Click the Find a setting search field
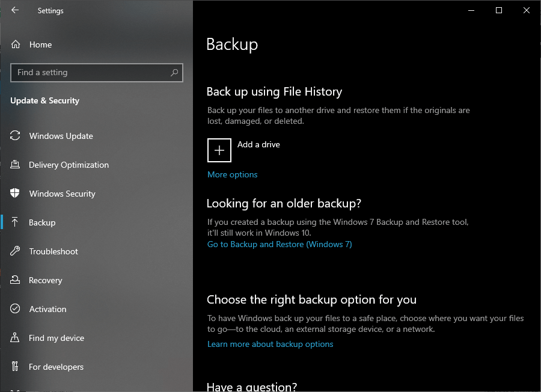This screenshot has width=541, height=392. 97,73
